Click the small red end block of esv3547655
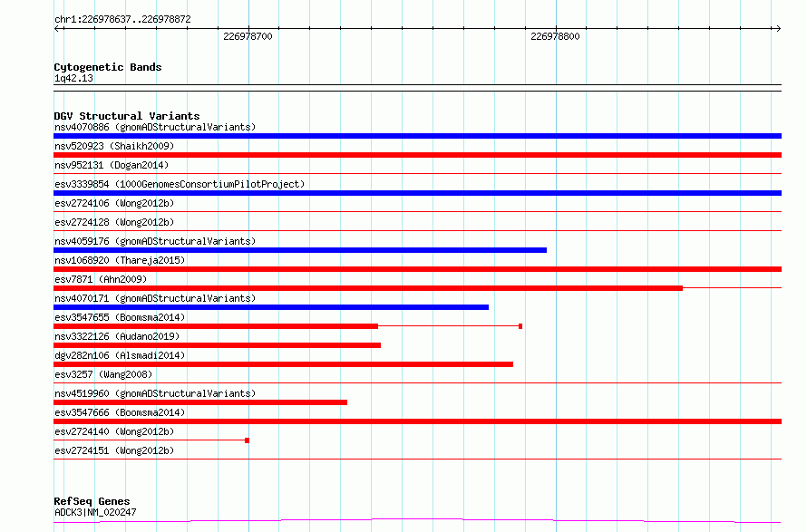The height and width of the screenshot is (532, 807). (520, 326)
